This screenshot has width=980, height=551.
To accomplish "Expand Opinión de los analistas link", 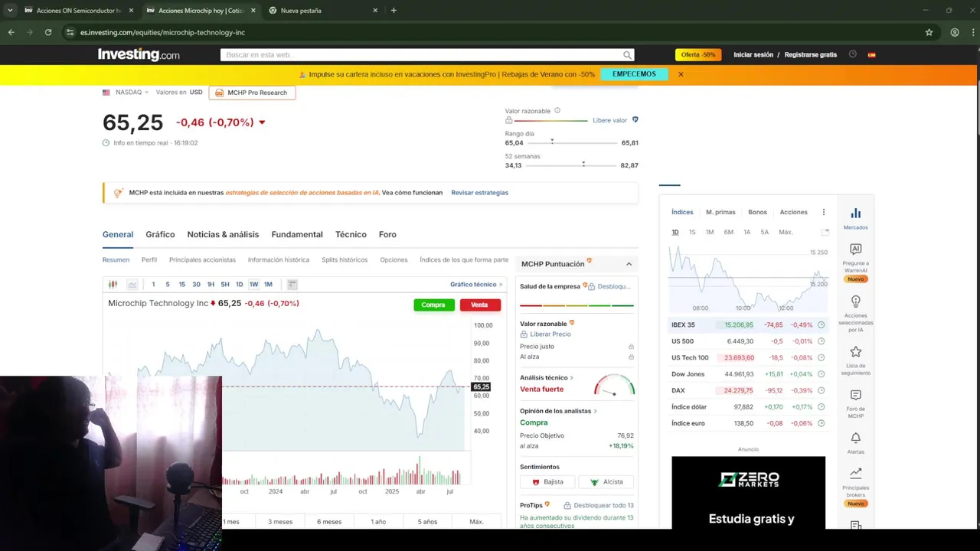I will coord(558,411).
